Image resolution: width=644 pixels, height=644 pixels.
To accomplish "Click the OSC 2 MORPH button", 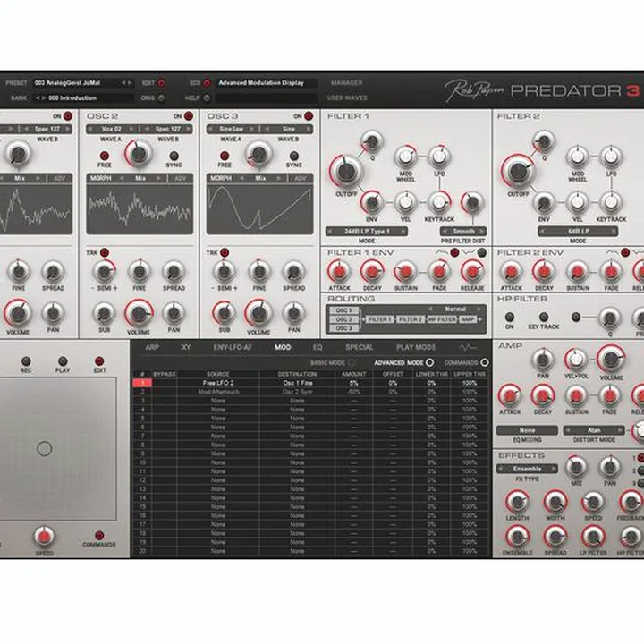I will (x=100, y=178).
